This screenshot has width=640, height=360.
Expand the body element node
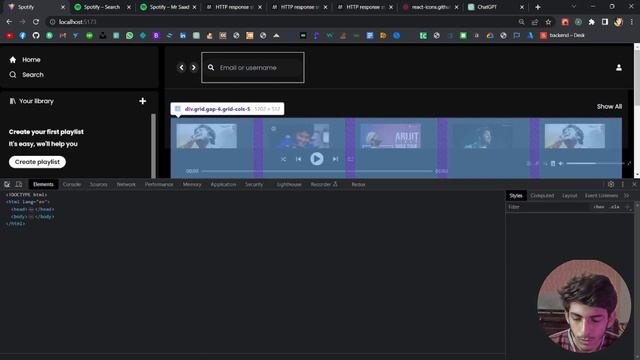(x=33, y=217)
